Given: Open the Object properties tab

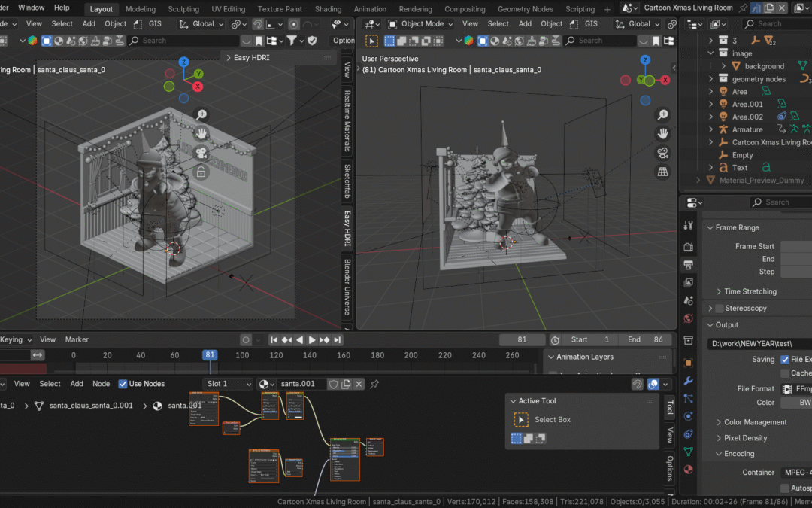Looking at the screenshot, I should (x=688, y=363).
